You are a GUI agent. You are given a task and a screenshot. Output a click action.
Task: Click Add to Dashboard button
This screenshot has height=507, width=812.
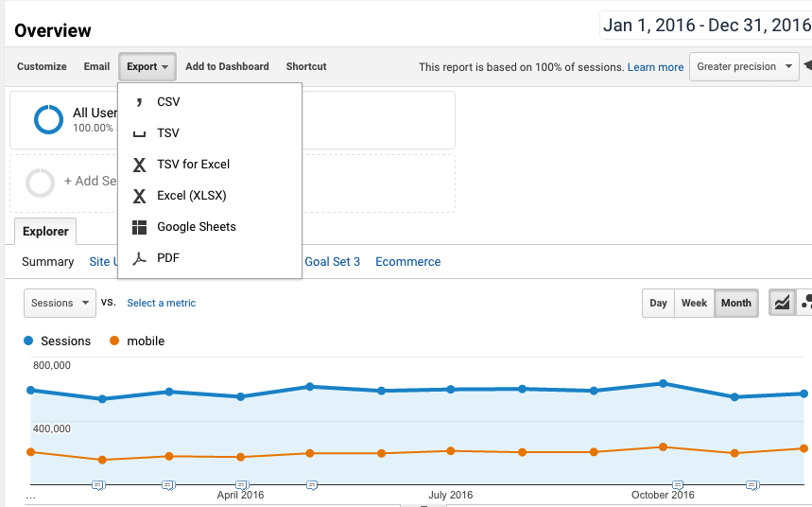pos(227,66)
